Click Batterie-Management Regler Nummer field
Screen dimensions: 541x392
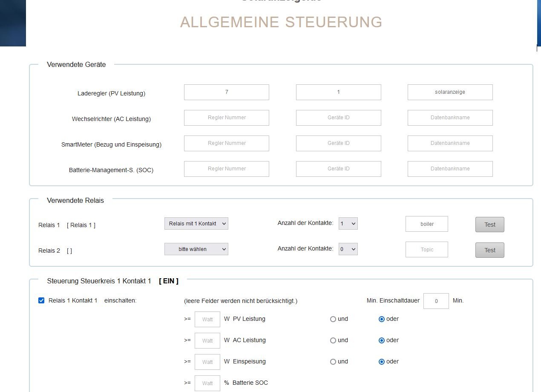[x=226, y=169]
